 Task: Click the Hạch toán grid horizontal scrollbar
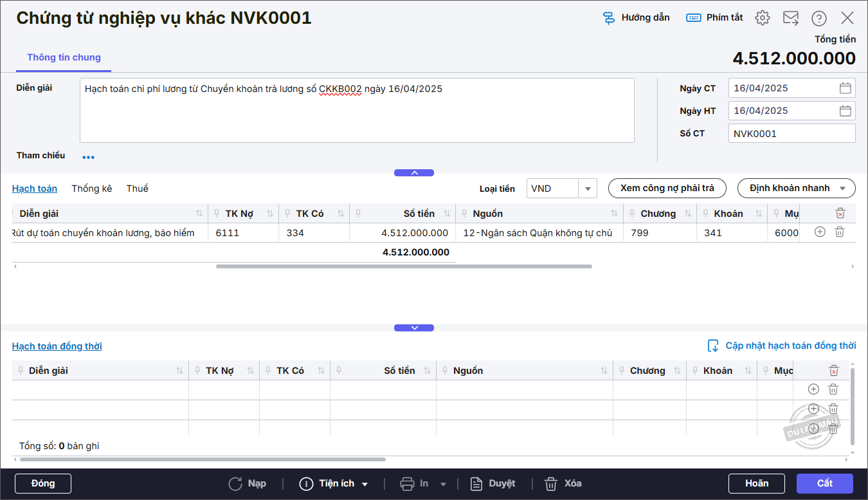[x=404, y=266]
